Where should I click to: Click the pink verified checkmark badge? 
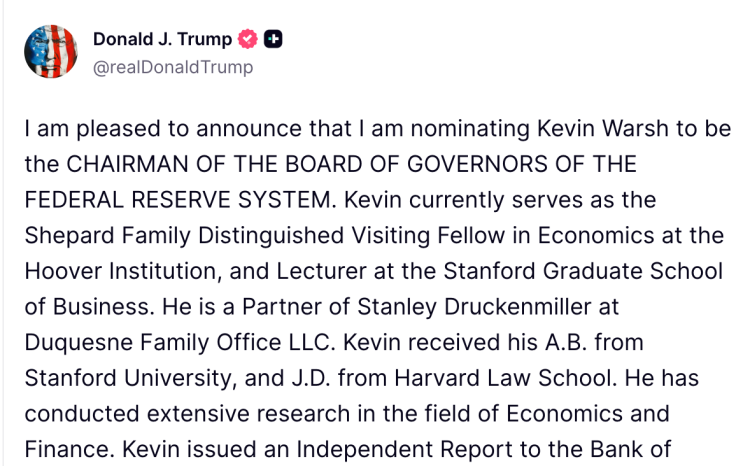pos(247,40)
